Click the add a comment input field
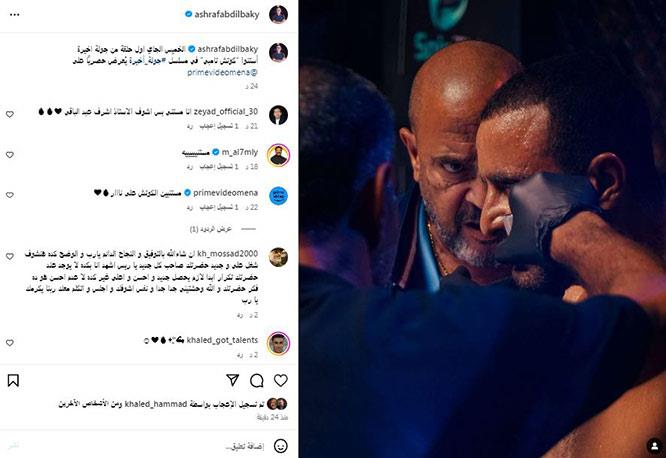Viewport: 666px width, 458px height. (x=140, y=446)
